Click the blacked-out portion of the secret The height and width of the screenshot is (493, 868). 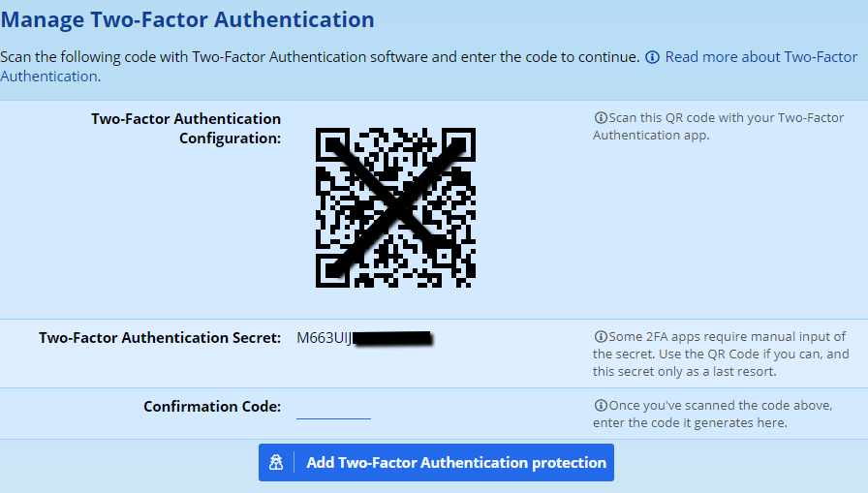point(391,338)
